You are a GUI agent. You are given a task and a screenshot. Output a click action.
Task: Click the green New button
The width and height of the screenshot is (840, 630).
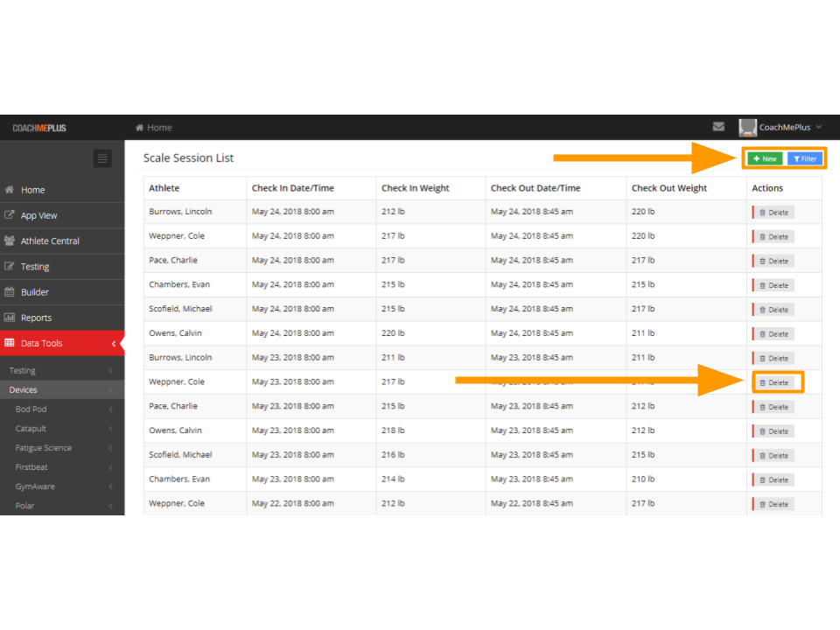point(765,158)
